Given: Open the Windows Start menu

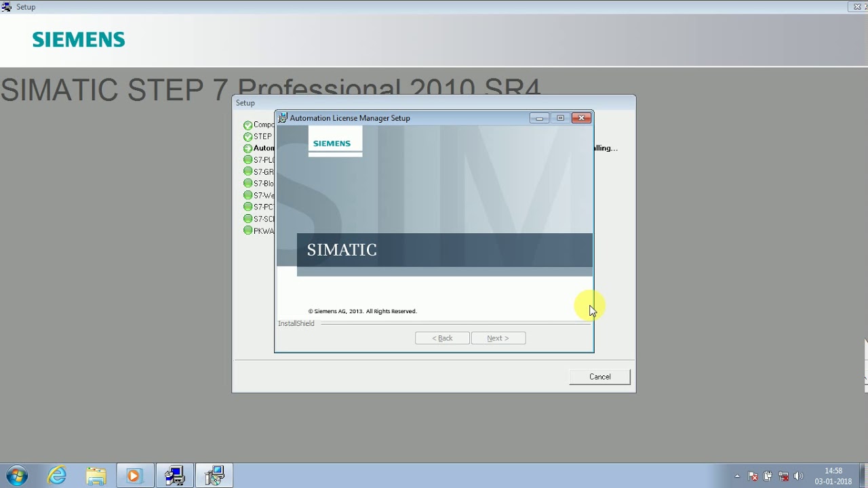Looking at the screenshot, I should point(17,476).
